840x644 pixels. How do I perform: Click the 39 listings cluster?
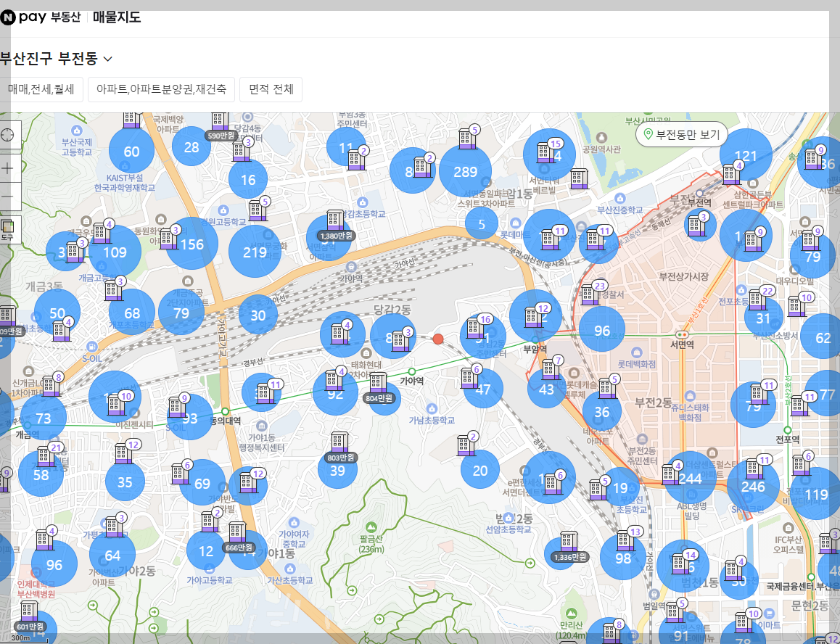tap(337, 470)
